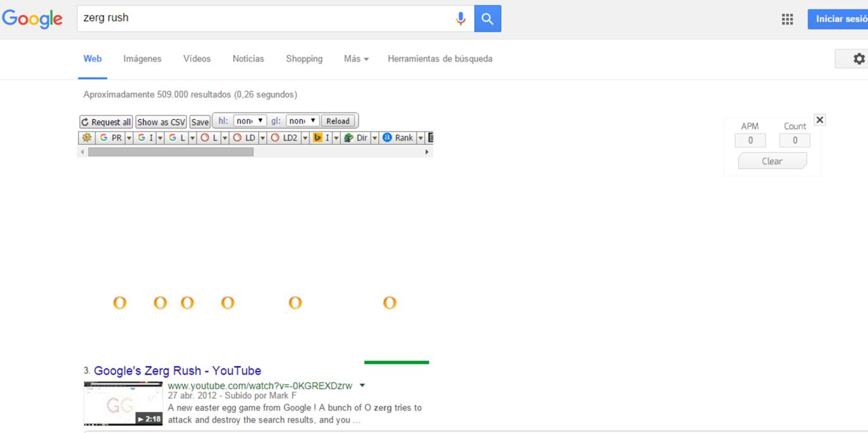Click the green result health bar
Viewport: 868px width, 433px height.
(396, 362)
